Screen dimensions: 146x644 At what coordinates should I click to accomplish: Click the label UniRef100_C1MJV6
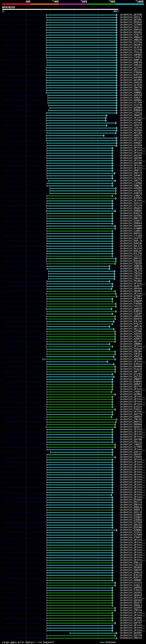point(131,128)
